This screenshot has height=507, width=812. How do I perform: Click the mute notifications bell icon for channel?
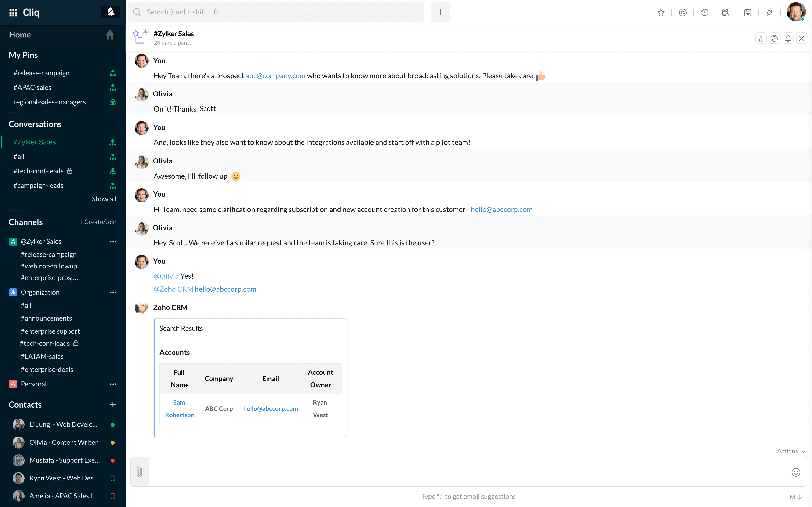(788, 38)
